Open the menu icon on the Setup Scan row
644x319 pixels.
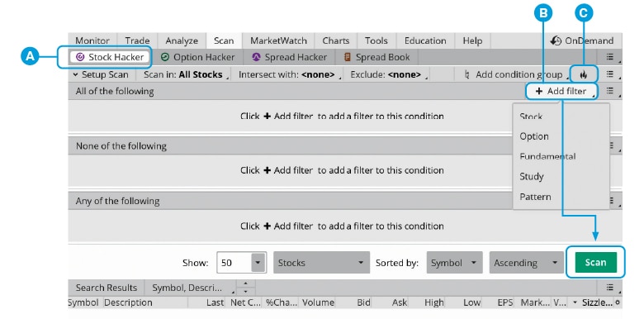(x=611, y=74)
